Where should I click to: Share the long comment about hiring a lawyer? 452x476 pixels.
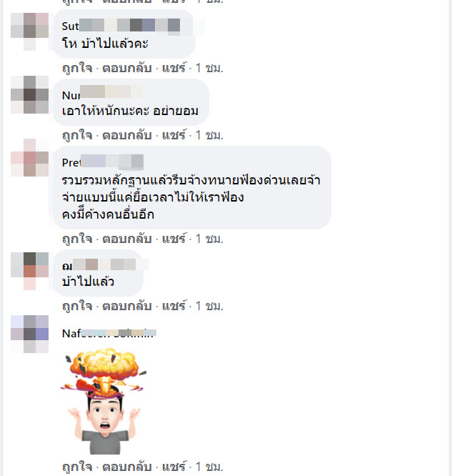click(x=174, y=239)
